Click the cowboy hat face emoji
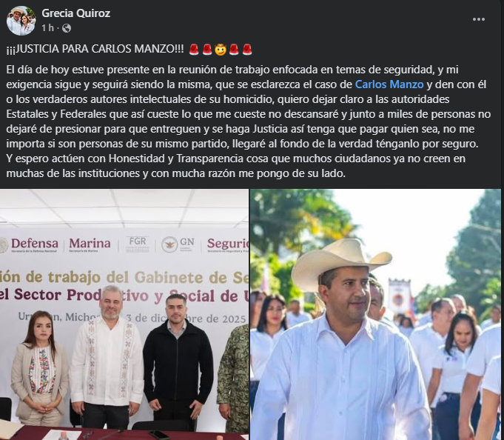 221,50
